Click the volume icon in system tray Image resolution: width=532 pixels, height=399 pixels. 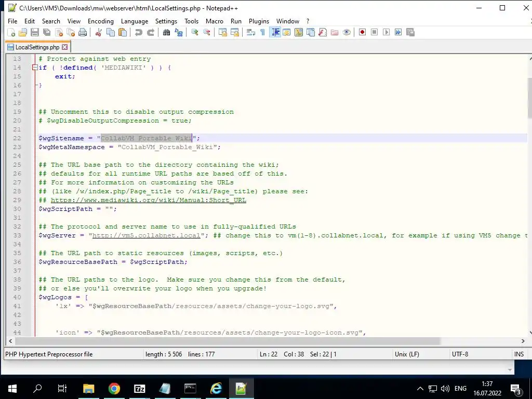point(445,389)
